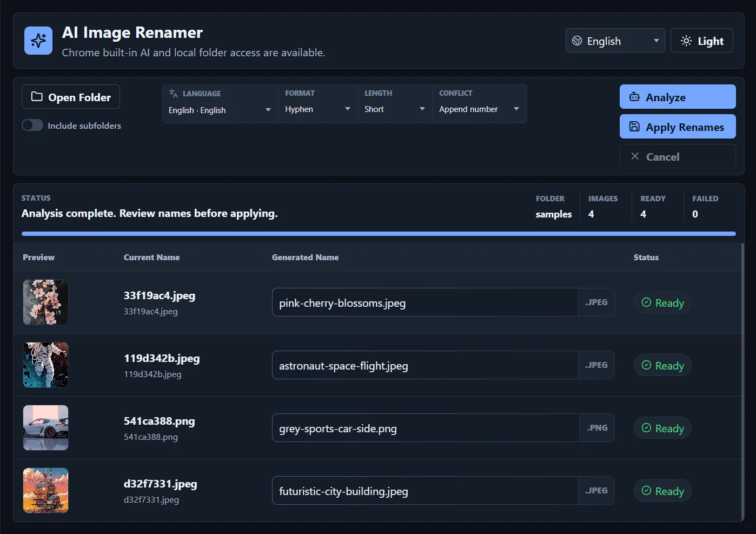Click the .JPEG extension tag for astronaut-space-flight

pos(596,365)
